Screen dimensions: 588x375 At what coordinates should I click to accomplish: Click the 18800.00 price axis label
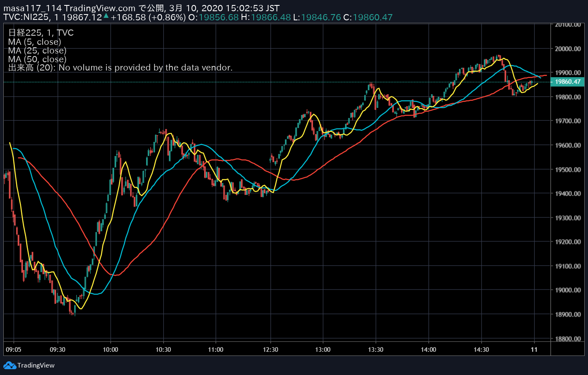568,338
